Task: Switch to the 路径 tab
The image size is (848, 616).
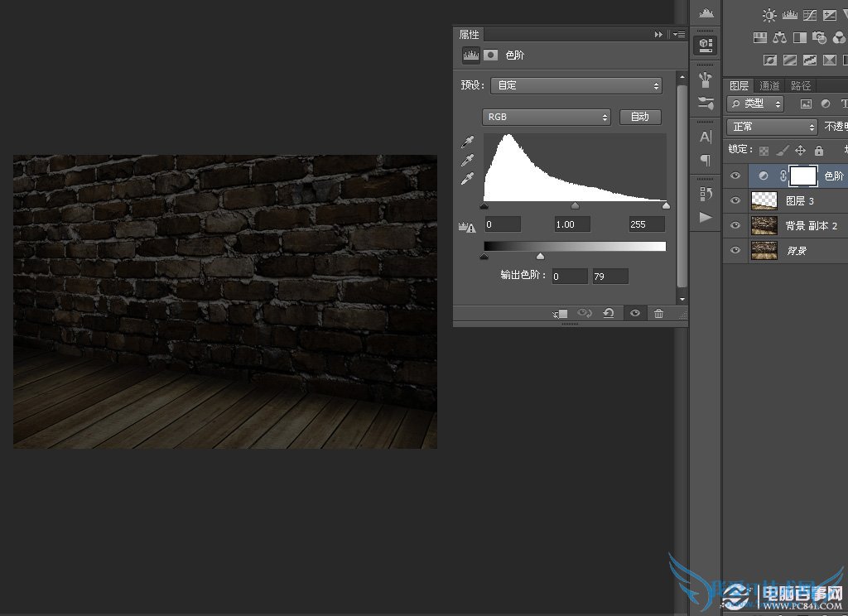Action: pyautogui.click(x=801, y=85)
